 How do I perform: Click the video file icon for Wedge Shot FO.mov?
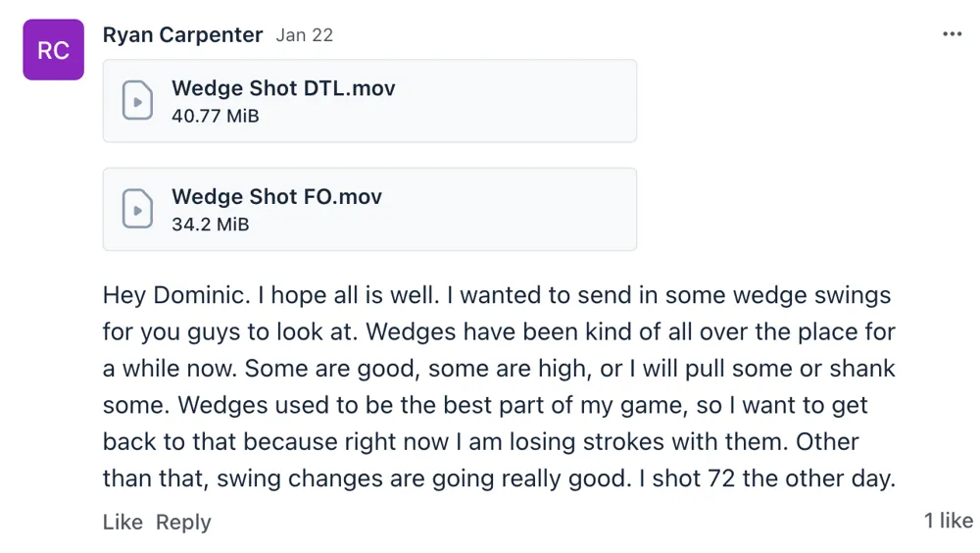pyautogui.click(x=137, y=209)
